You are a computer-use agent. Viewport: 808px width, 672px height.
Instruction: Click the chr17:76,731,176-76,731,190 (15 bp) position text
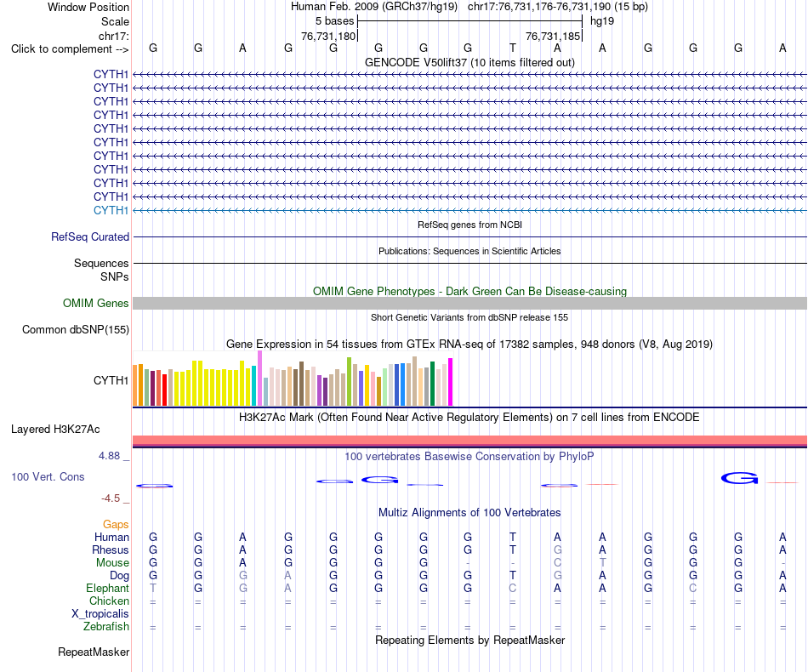coord(558,7)
